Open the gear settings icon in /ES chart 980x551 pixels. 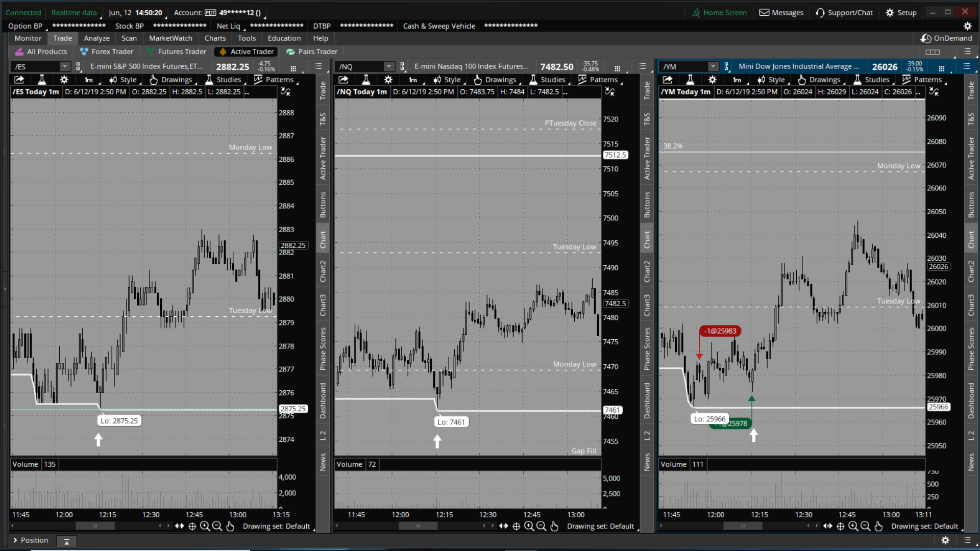point(64,80)
